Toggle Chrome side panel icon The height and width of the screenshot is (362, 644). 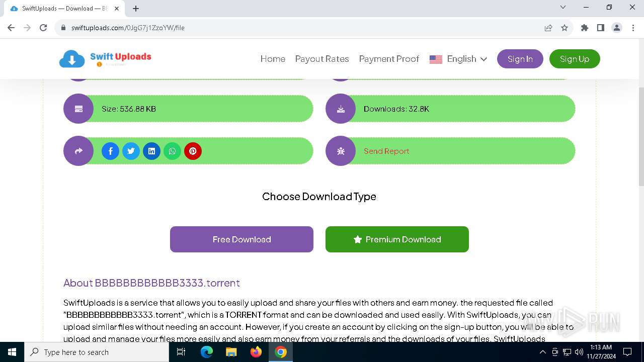(x=601, y=28)
